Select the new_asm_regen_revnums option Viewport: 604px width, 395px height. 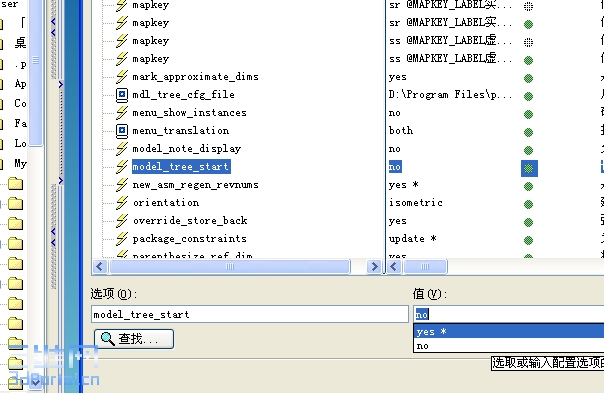tap(195, 185)
